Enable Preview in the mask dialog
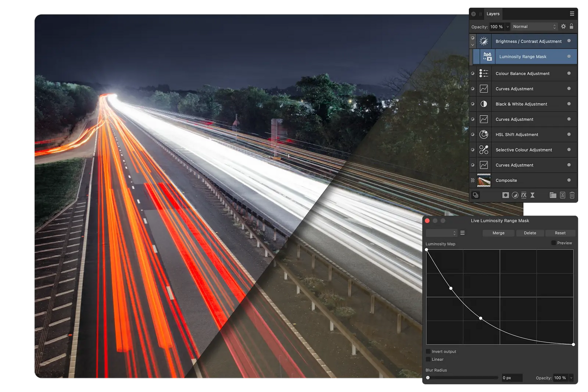The image size is (588, 392). coord(553,243)
